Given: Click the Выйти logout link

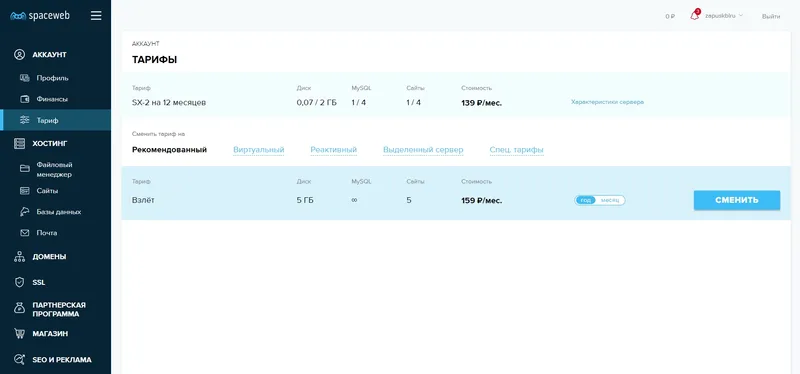Looking at the screenshot, I should pyautogui.click(x=770, y=16).
